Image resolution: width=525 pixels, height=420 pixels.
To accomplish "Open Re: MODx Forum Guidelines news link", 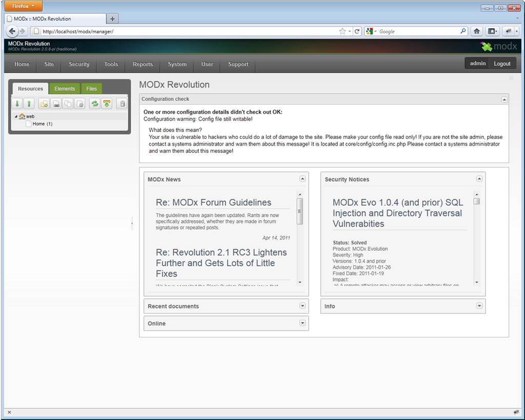I will [x=214, y=202].
